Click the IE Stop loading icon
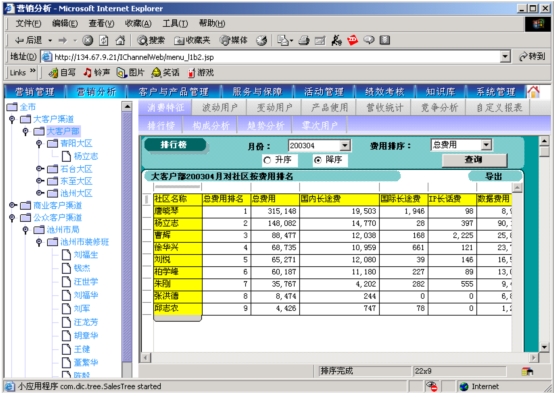 87,40
